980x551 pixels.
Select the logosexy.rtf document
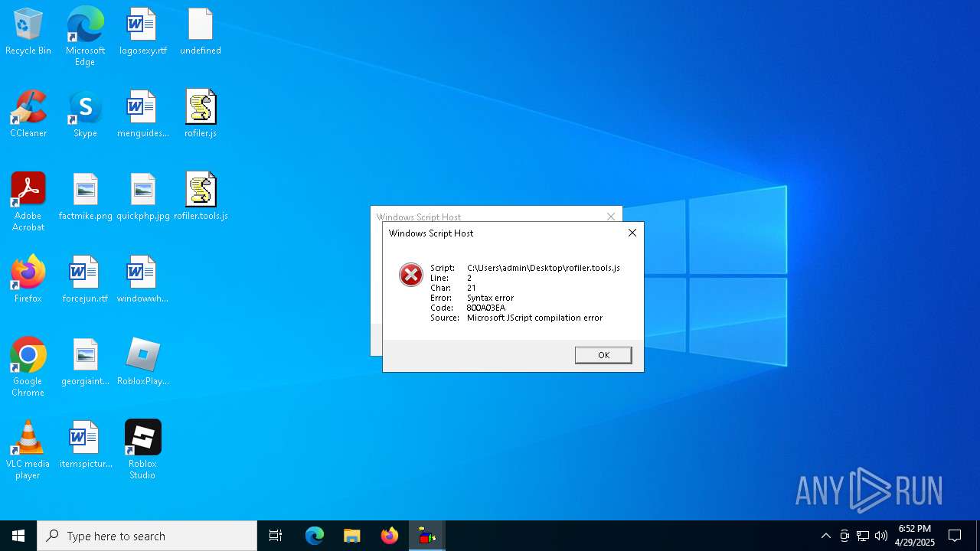142,32
